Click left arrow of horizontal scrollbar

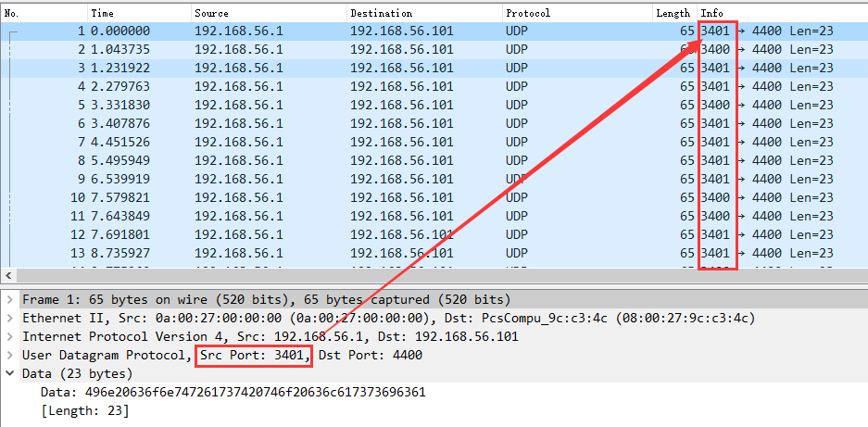[x=9, y=276]
